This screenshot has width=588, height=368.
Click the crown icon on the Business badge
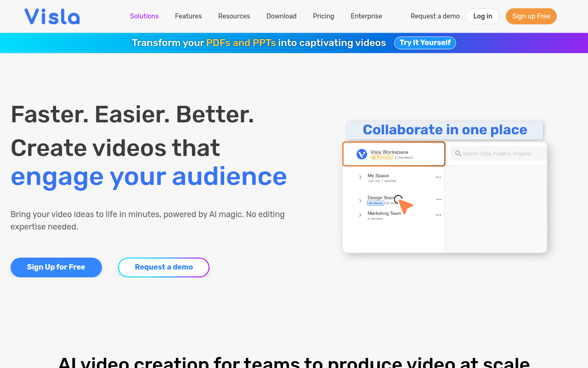373,156
